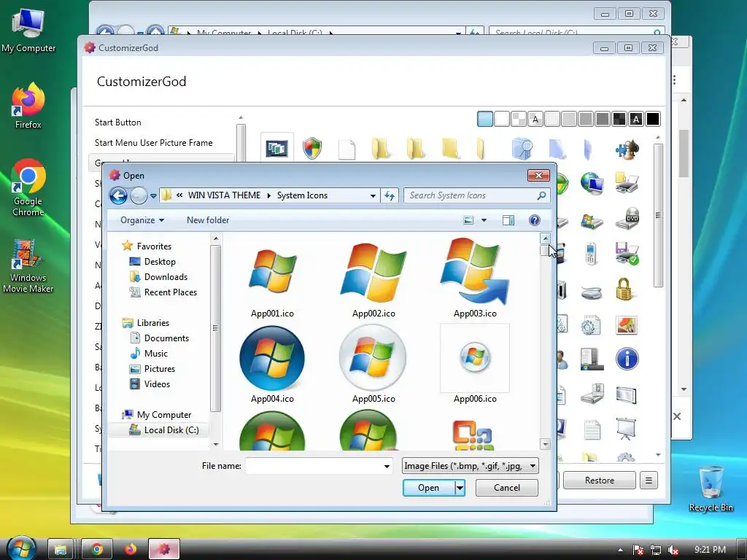This screenshot has width=747, height=560.
Task: Select the monitor icon in CustomizerGod grid
Action: 277,148
